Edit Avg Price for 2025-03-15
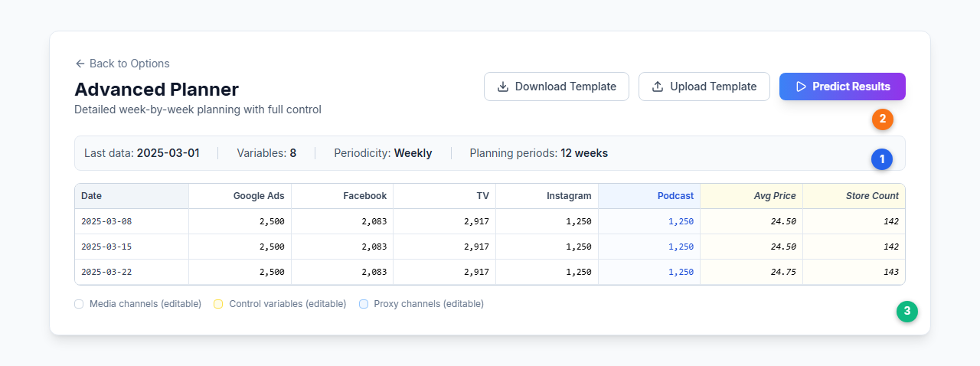This screenshot has width=980, height=366. click(752, 247)
